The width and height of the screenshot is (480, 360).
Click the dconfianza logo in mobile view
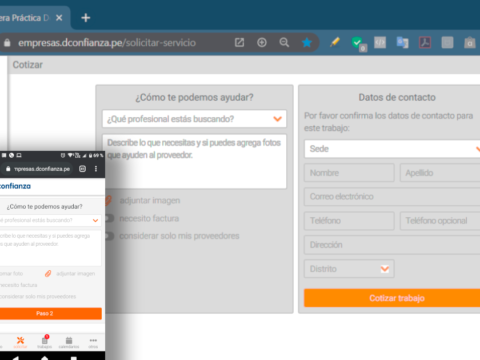pos(15,186)
